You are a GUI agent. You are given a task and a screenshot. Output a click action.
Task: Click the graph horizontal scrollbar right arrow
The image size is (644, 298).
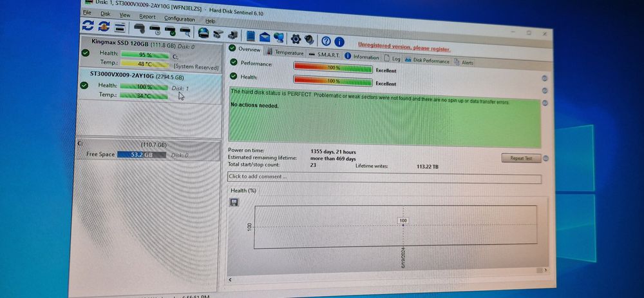[x=545, y=270]
